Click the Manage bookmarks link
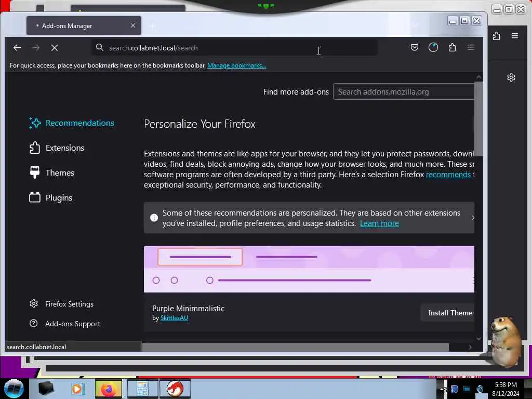 click(236, 65)
